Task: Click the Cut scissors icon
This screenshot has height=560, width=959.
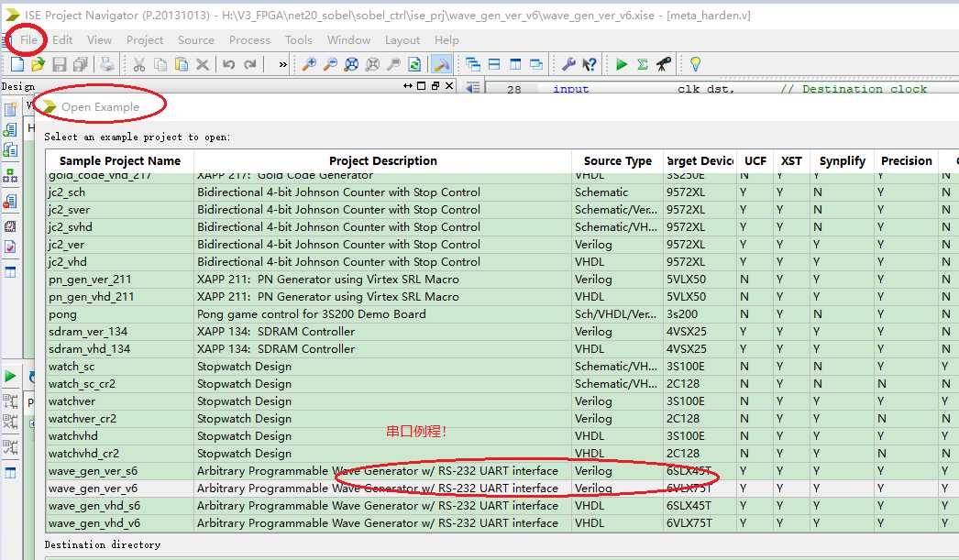Action: (139, 64)
